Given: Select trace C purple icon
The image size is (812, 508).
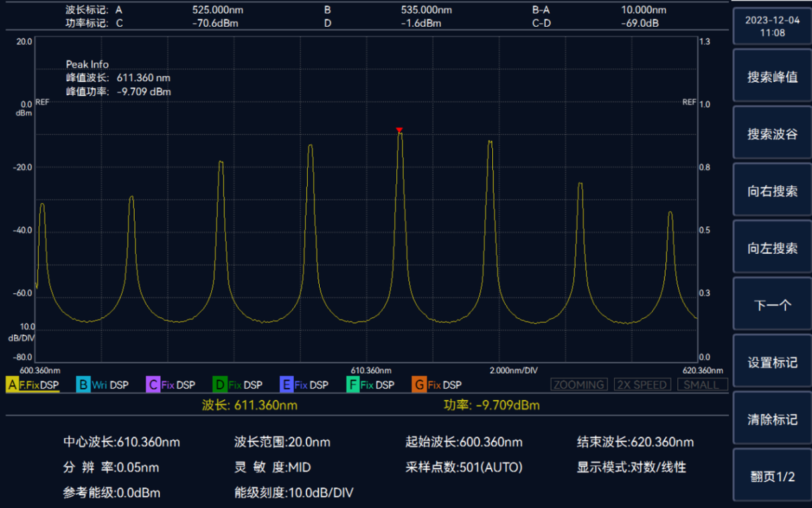Looking at the screenshot, I should point(153,385).
